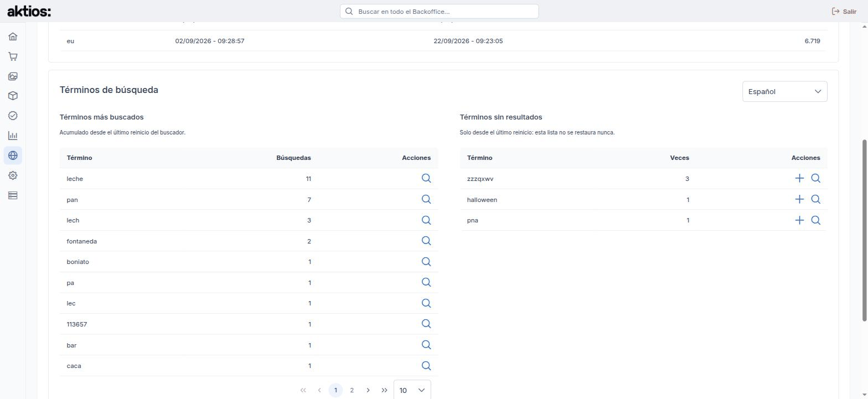Search for term 'leche' via magnifier icon
Screen dimensions: 868x399
coord(426,178)
